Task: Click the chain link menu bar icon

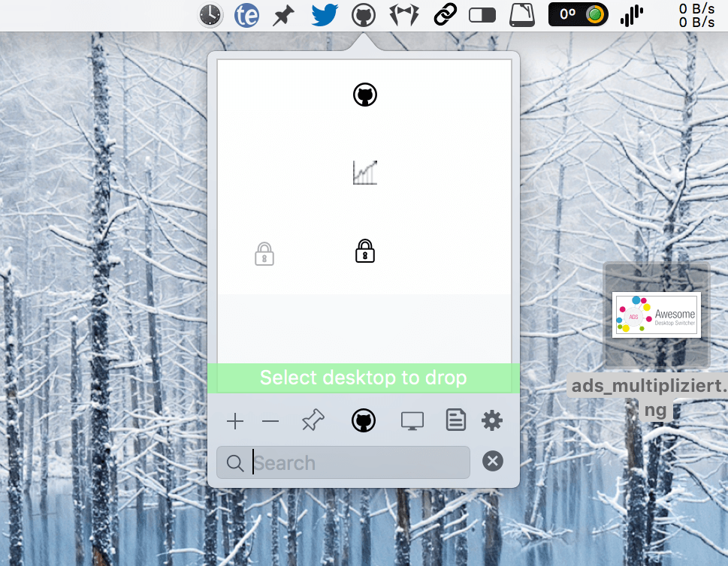Action: pos(446,15)
